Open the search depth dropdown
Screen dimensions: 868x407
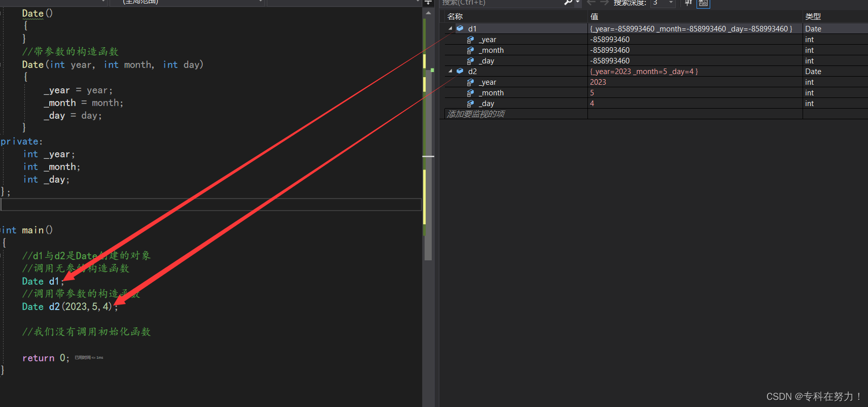pyautogui.click(x=671, y=3)
